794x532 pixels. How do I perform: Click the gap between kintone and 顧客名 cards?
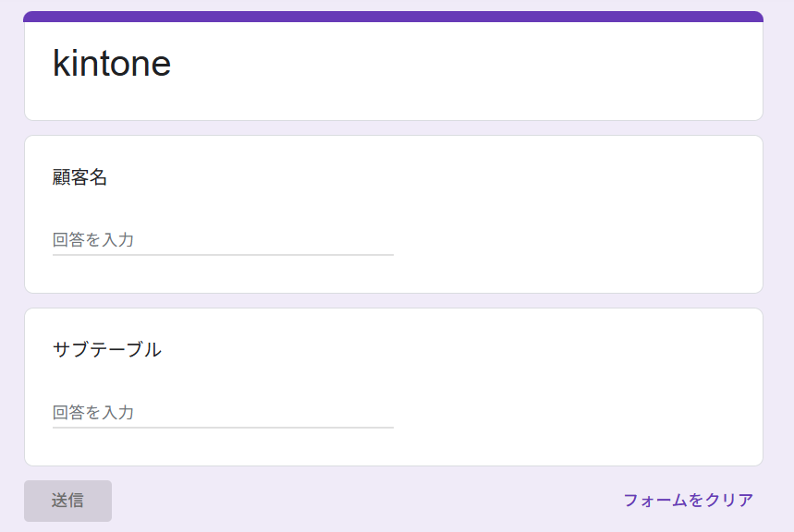pyautogui.click(x=393, y=128)
